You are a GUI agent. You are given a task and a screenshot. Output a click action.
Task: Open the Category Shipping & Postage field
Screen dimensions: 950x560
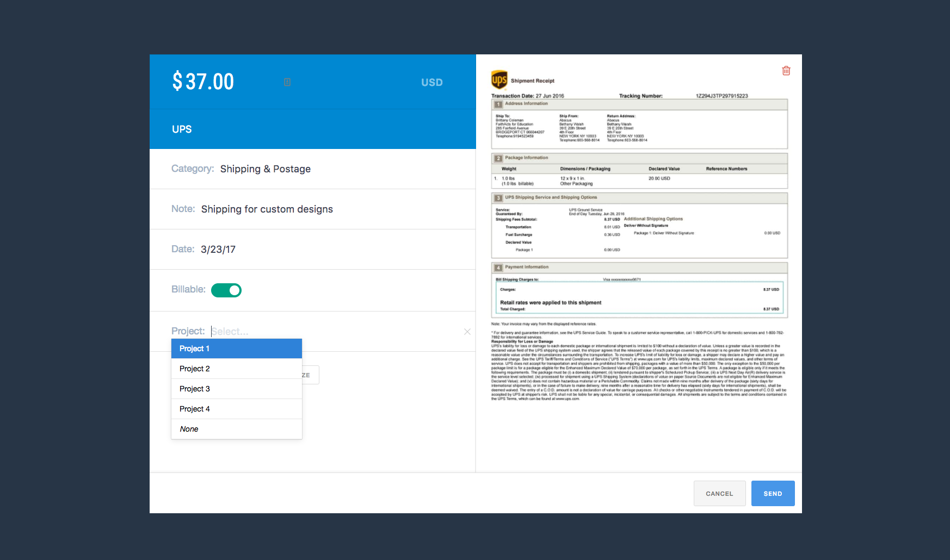[x=313, y=169]
